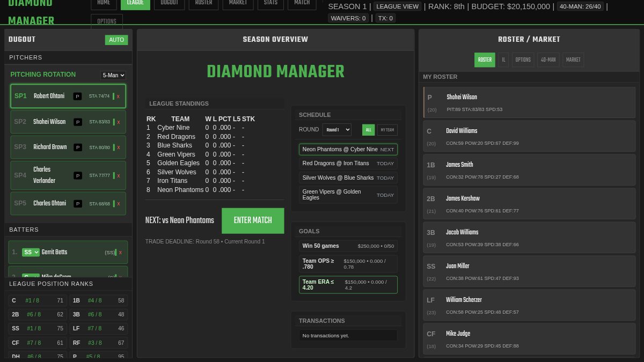Remove Charles Verlander from SP4 slot
Screen dimensions: 644x362
point(118,176)
